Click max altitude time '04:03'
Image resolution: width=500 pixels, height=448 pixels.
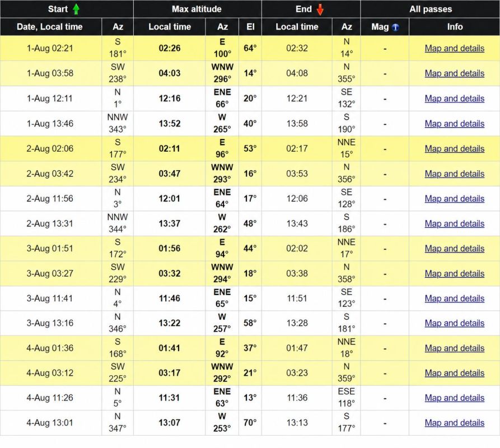pos(170,73)
